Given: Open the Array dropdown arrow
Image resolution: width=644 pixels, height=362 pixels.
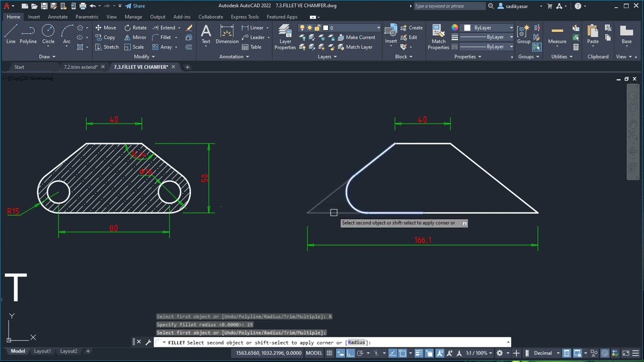Looking at the screenshot, I should click(x=176, y=47).
